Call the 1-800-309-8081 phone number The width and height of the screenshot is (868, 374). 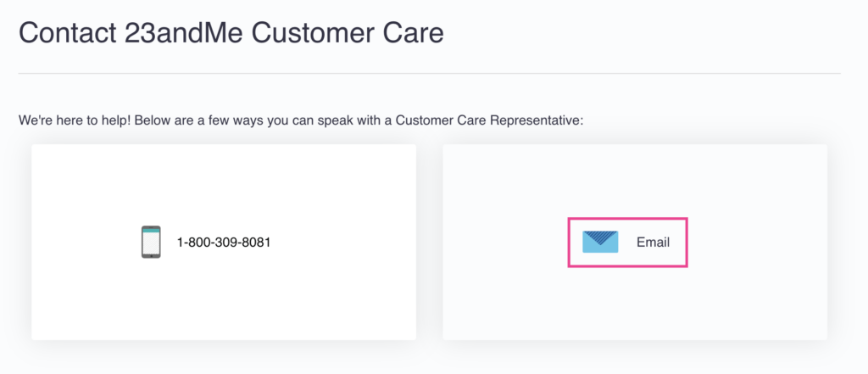point(224,243)
